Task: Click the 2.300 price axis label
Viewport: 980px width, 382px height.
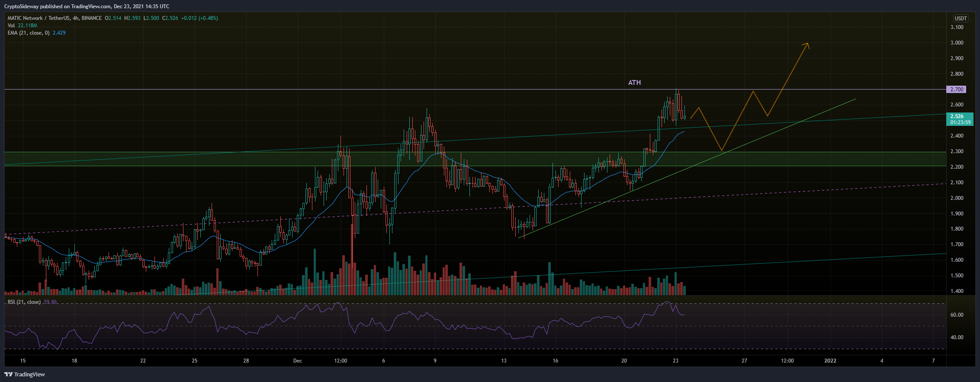Action: click(957, 151)
